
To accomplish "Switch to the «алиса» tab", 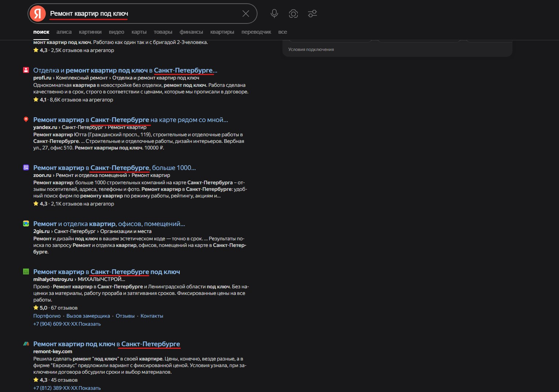I will pyautogui.click(x=64, y=32).
